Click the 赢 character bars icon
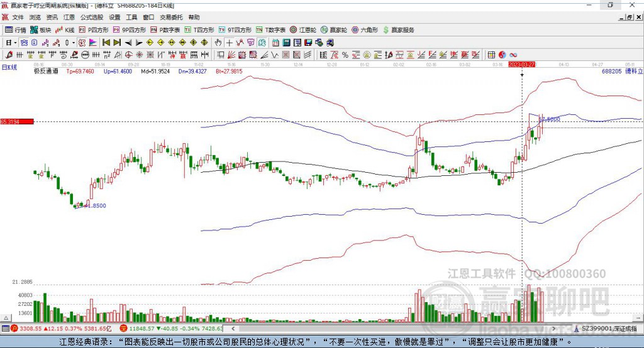The image size is (644, 348). click(x=183, y=55)
